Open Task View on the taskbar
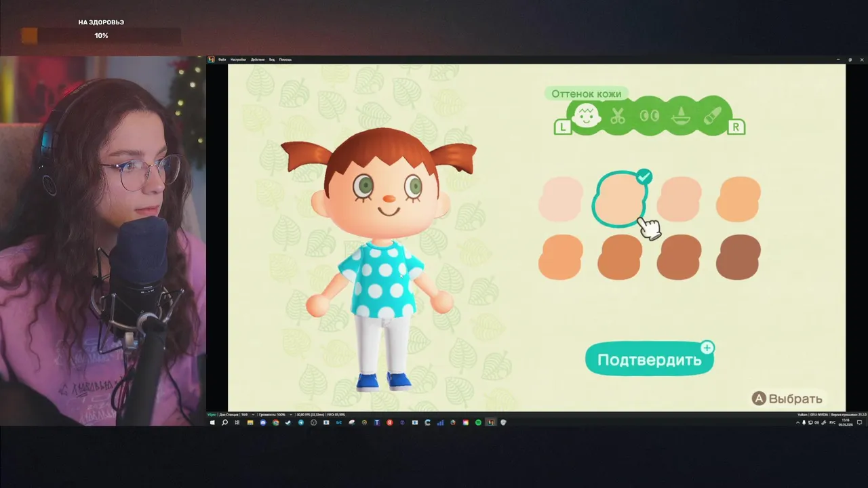 pos(237,422)
